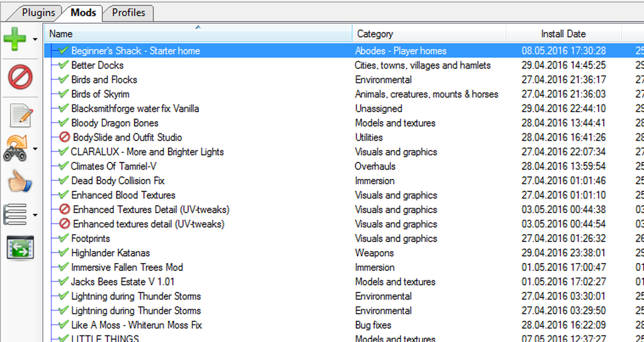Toggle checkmark for Footprints mod

point(63,238)
